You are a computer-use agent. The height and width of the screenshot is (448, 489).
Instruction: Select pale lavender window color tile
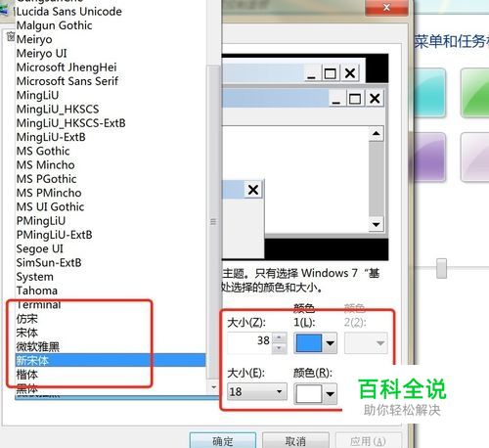click(475, 157)
